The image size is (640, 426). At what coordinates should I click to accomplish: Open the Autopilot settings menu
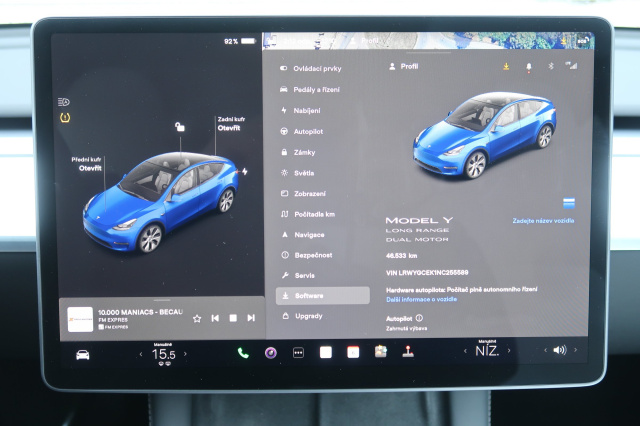click(x=301, y=131)
